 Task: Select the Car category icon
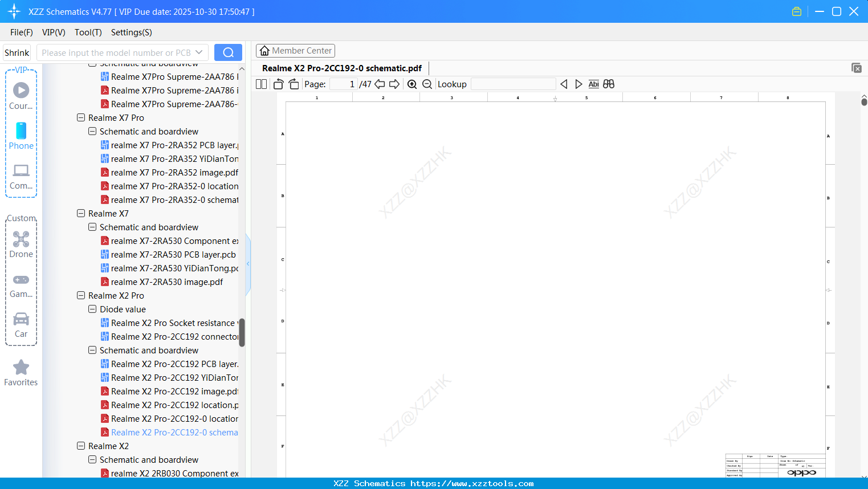pos(21,324)
